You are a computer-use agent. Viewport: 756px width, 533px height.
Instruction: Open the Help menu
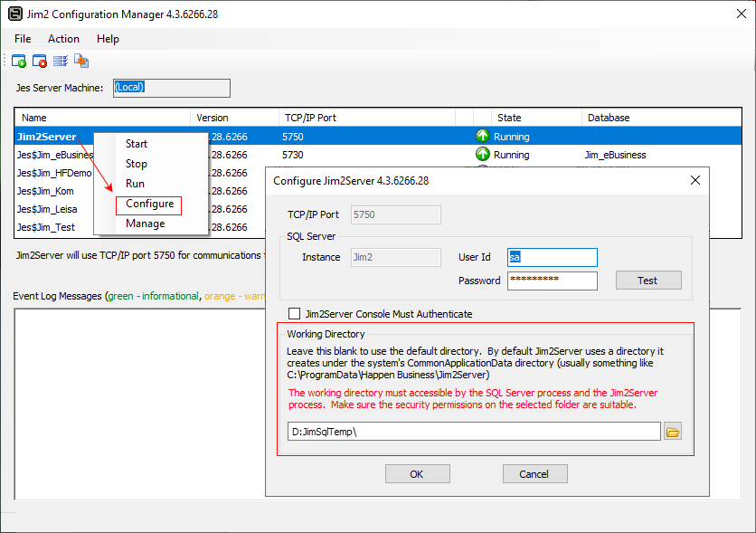108,39
